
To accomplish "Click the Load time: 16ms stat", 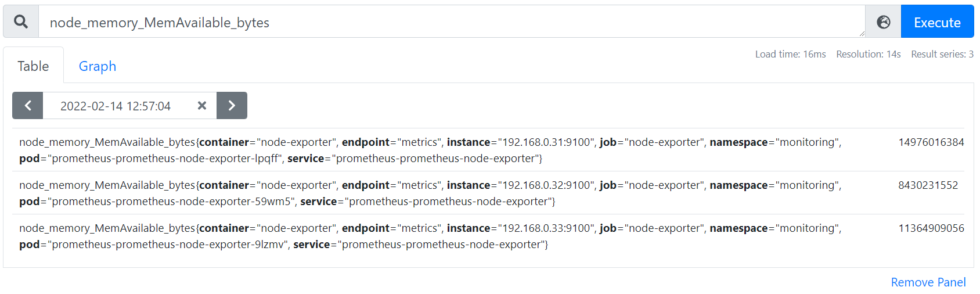I will click(x=790, y=54).
